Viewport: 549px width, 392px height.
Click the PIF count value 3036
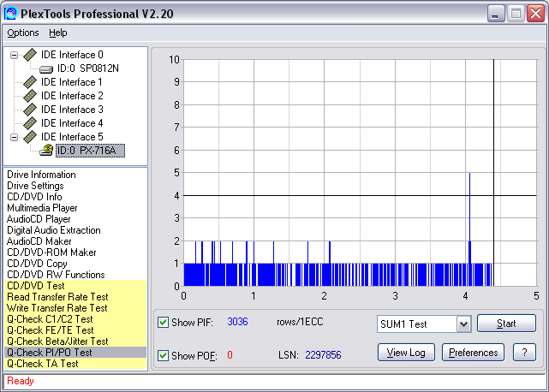click(237, 322)
